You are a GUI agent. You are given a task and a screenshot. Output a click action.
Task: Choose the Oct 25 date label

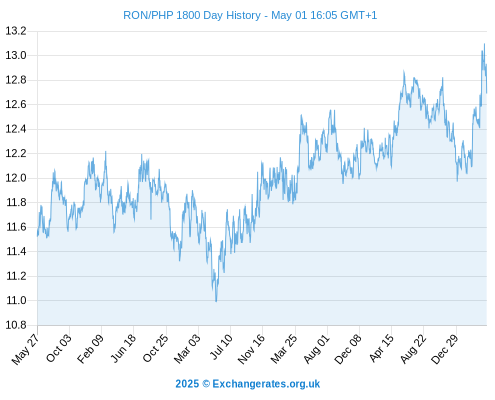pos(155,348)
